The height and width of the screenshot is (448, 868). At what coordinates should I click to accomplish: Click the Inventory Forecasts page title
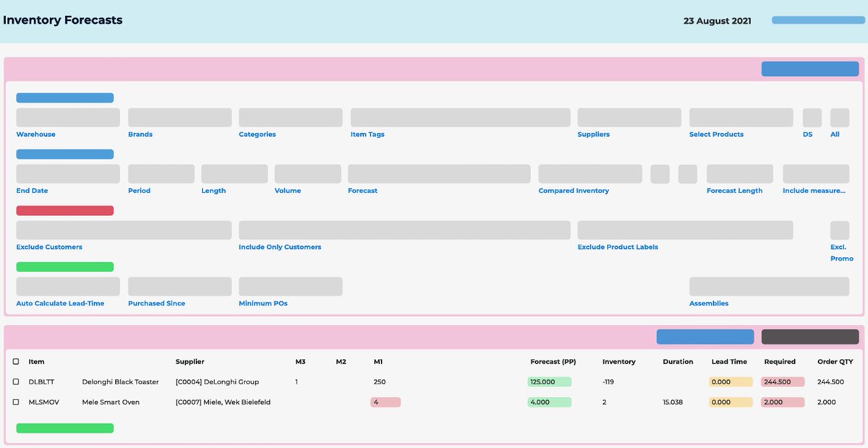(63, 20)
